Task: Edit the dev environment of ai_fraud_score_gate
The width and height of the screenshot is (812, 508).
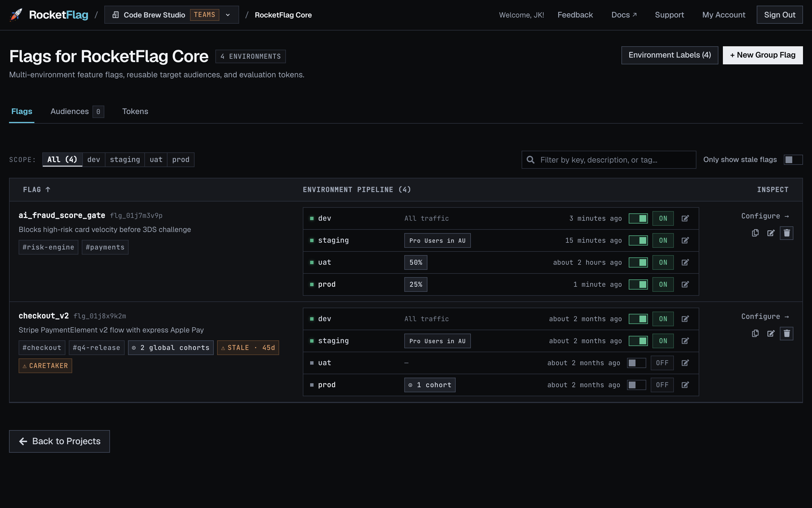Action: [685, 218]
